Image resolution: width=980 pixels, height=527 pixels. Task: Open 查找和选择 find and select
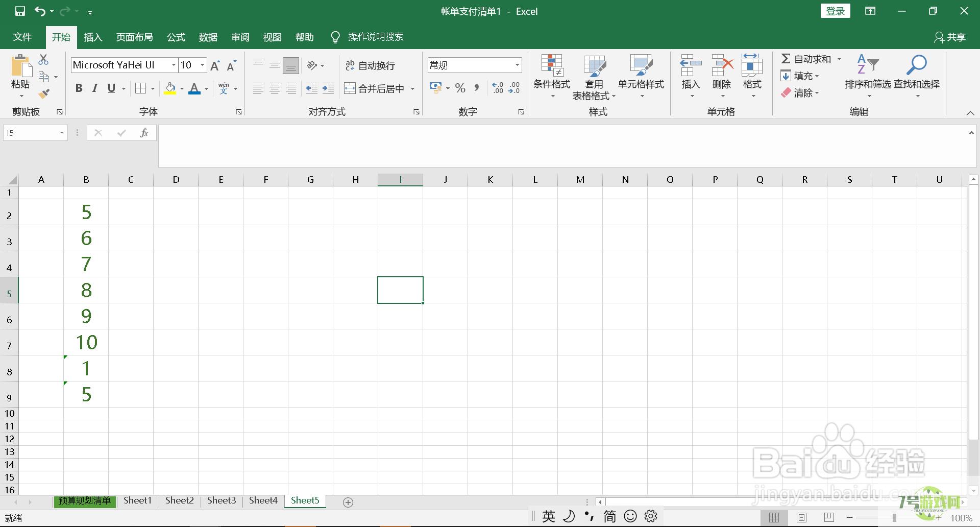click(x=917, y=77)
